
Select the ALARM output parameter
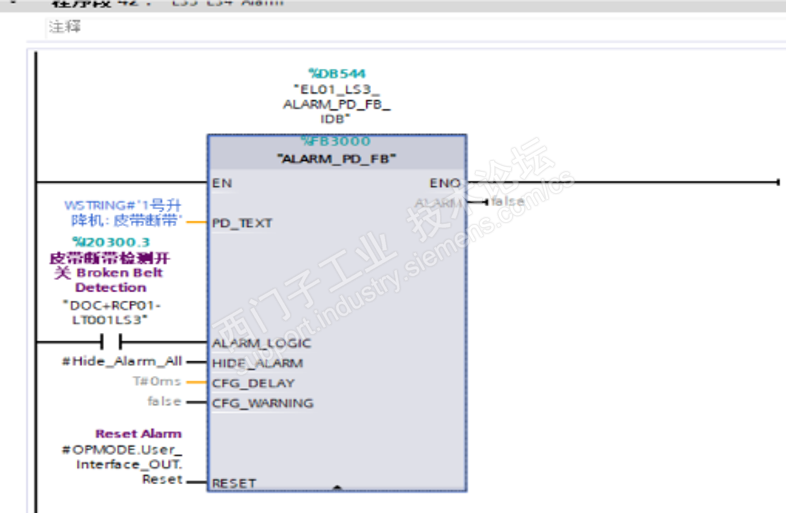pos(438,203)
